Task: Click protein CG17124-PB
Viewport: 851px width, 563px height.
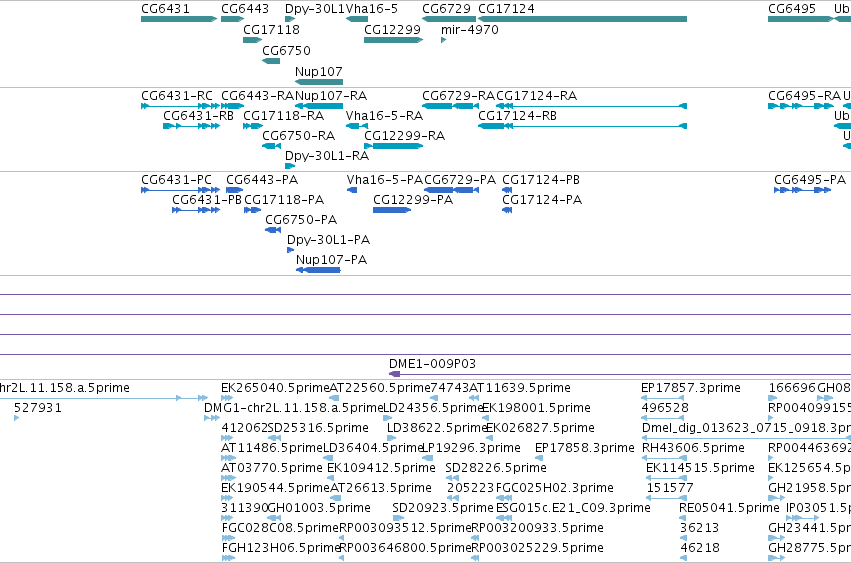Action: tap(507, 190)
